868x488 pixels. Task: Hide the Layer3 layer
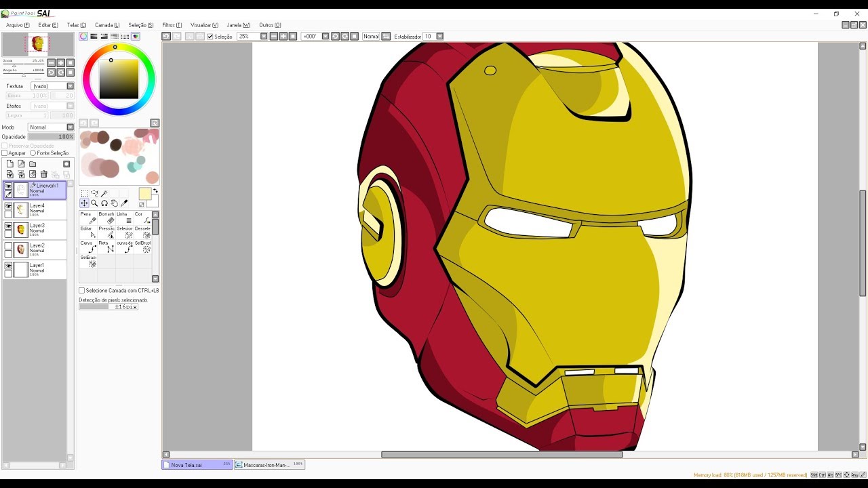[x=8, y=226]
